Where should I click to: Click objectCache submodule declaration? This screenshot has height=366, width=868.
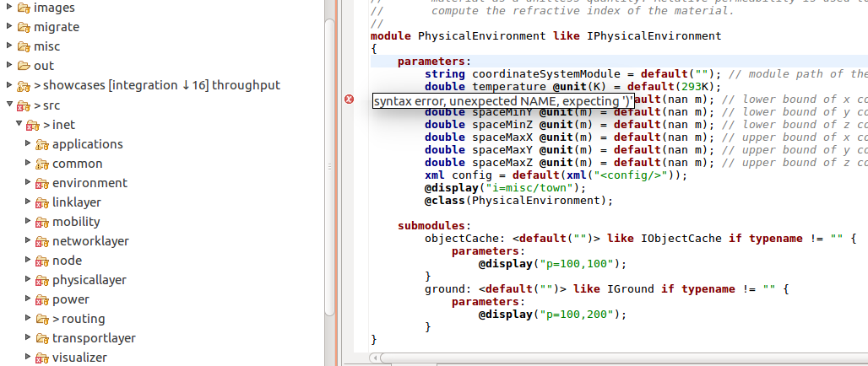641,239
